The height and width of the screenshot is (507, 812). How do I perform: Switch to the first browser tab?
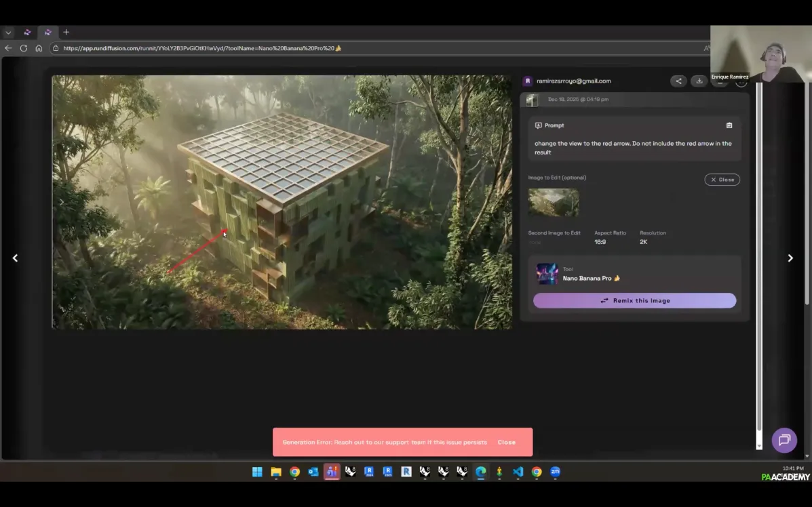[27, 32]
